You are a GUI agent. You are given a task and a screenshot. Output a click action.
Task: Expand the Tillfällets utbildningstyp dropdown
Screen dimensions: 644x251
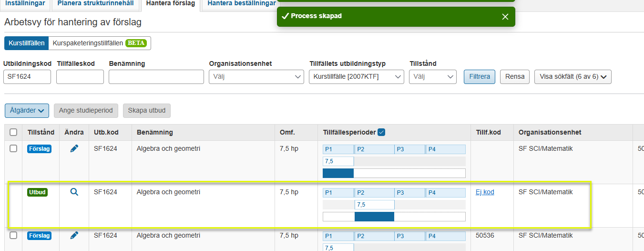[356, 77]
